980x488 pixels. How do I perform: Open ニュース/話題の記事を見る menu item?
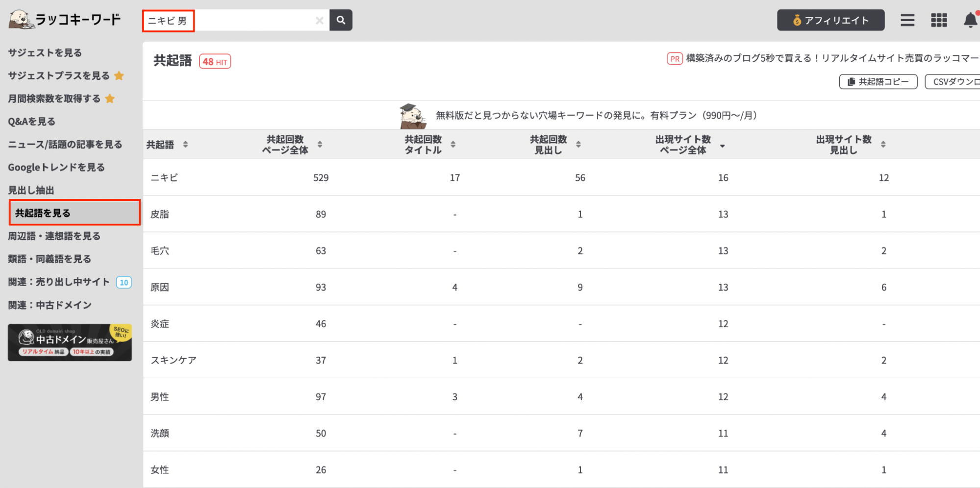[65, 145]
